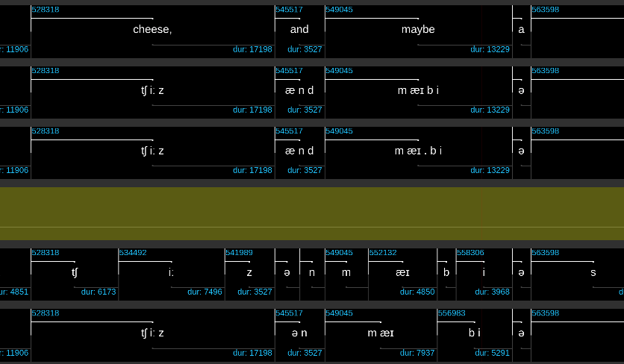The height and width of the screenshot is (364, 624).
Task: Select the syllable segment "ə n"
Action: click(x=299, y=333)
